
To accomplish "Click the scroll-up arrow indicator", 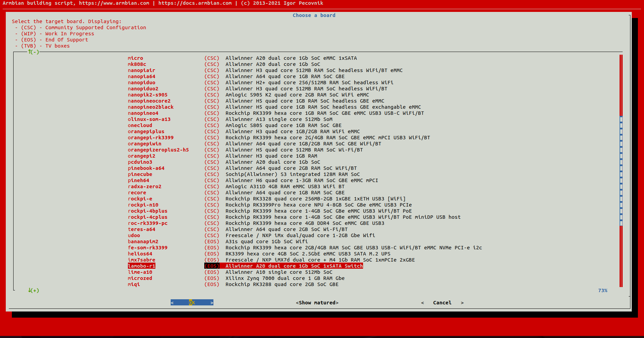I will click(33, 52).
